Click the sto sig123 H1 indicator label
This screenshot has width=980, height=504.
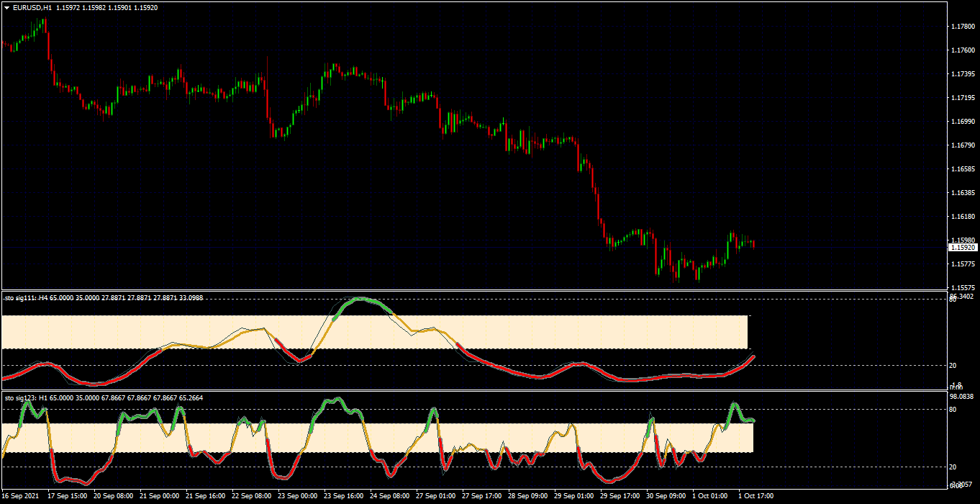(x=104, y=397)
